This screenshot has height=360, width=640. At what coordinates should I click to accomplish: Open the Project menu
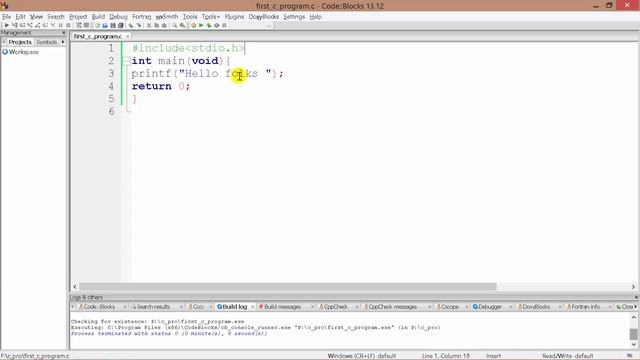(78, 17)
